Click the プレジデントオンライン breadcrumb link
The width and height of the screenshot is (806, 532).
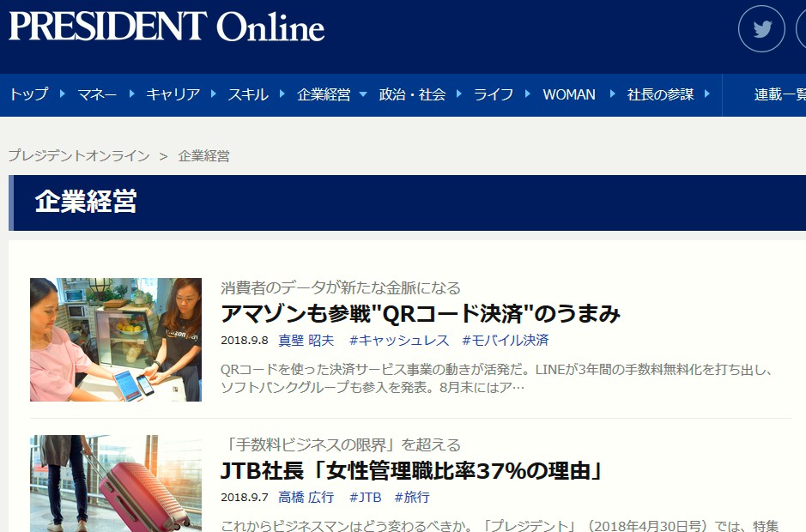pos(78,155)
